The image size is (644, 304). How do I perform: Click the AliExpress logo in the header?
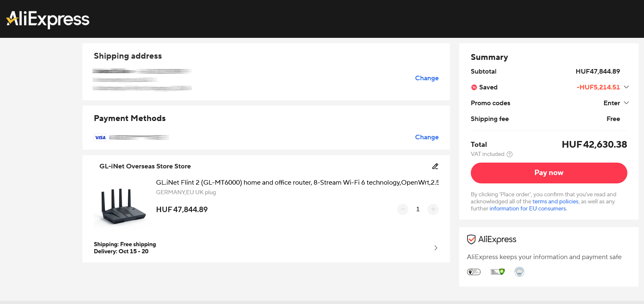pyautogui.click(x=48, y=19)
